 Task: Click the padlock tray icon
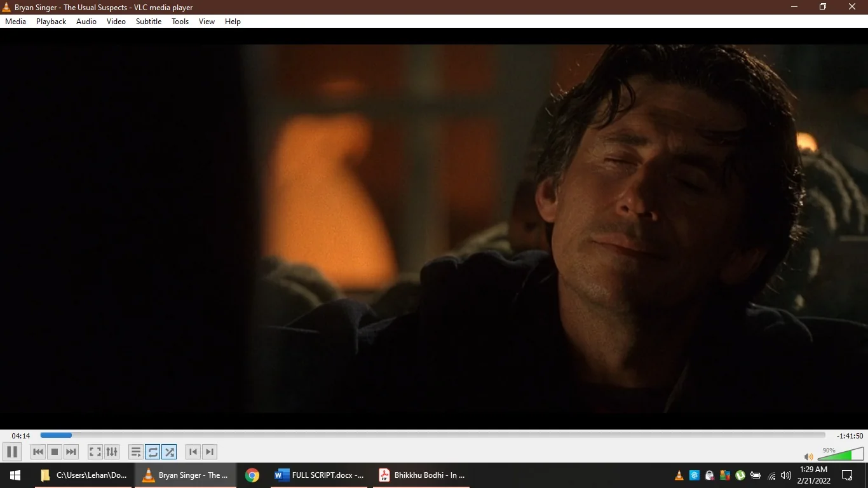[710, 475]
